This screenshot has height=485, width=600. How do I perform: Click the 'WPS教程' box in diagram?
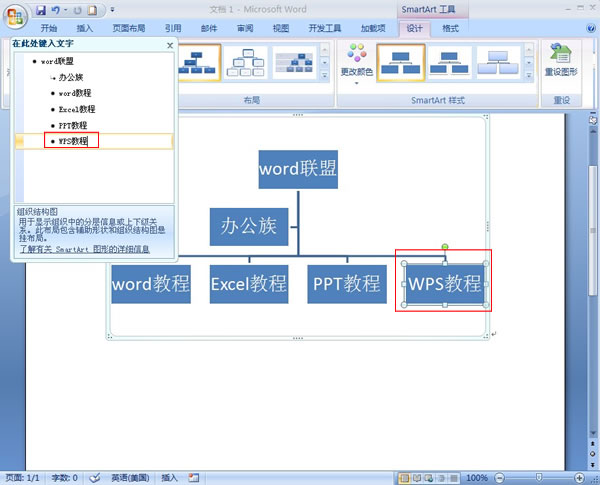pos(445,284)
